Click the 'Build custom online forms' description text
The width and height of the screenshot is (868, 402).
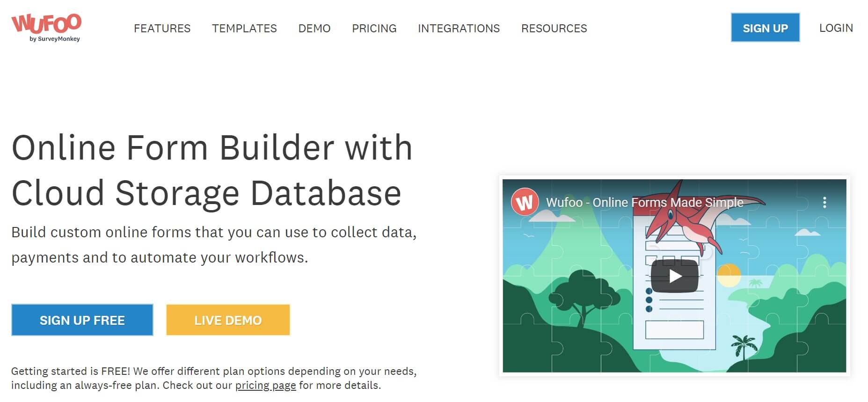pos(213,245)
